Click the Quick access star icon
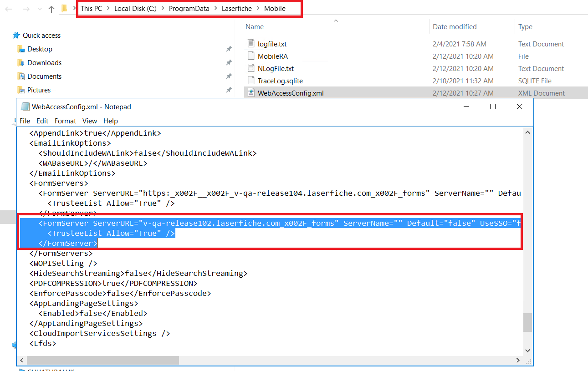The height and width of the screenshot is (371, 588). pyautogui.click(x=16, y=35)
